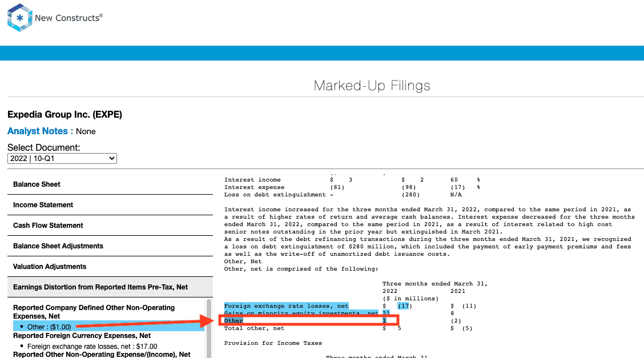Click highlighted Foreign exchange rate losses, net row

[x=286, y=306]
